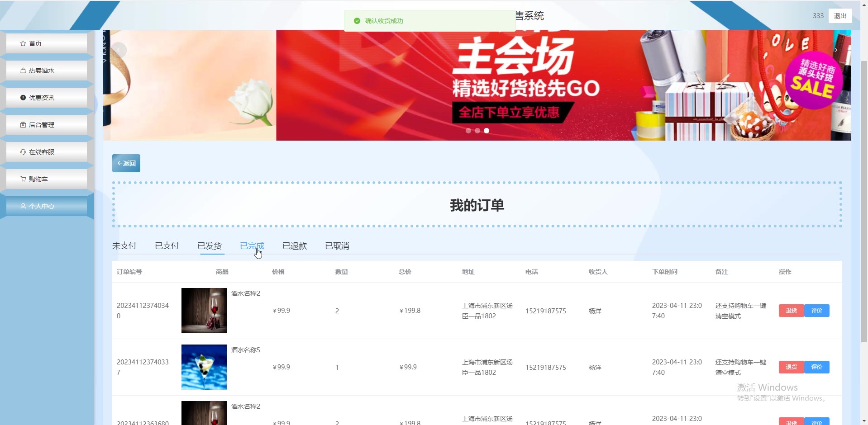This screenshot has height=425, width=868.
Task: Open the 首页 home sidebar item
Action: 47,43
